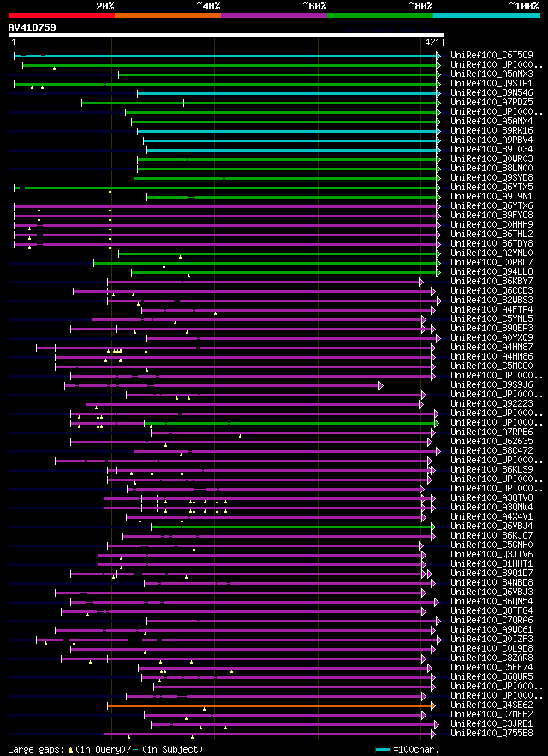Open the UniRef100_Q6YTX5 hit
548x756 pixels.
[x=492, y=187]
